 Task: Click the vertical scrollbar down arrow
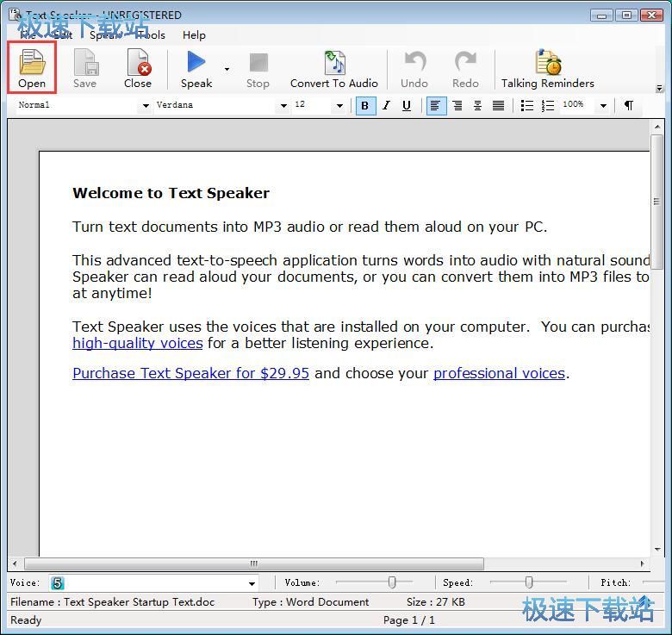tap(657, 550)
